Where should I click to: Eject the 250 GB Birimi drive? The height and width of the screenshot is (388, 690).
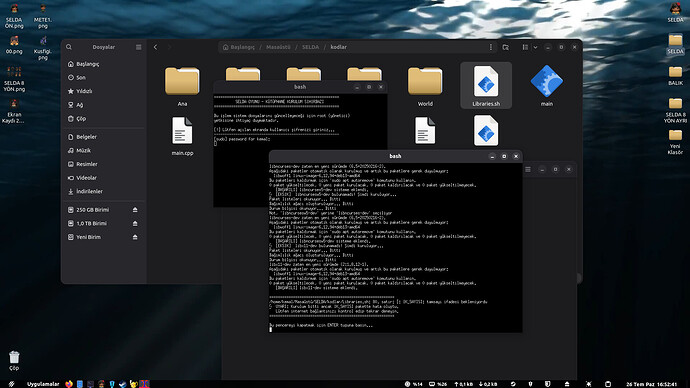(x=135, y=210)
